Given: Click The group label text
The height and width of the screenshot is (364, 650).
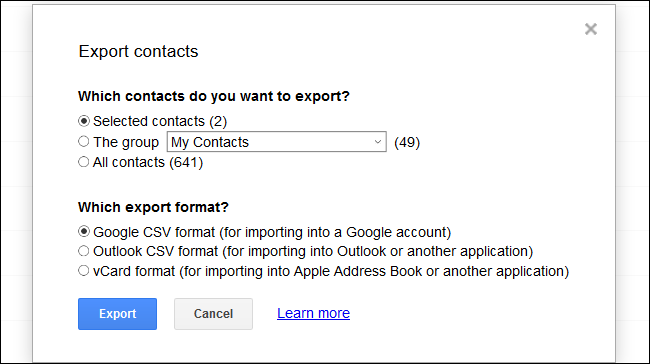Looking at the screenshot, I should point(126,142).
